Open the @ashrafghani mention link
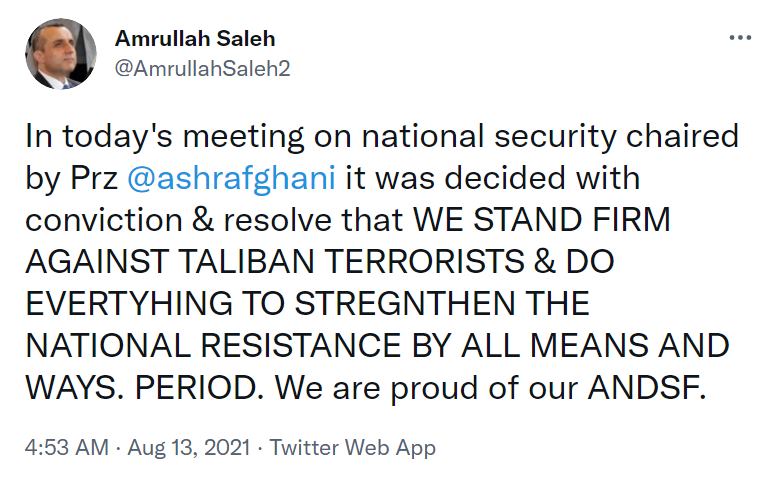 coord(236,177)
